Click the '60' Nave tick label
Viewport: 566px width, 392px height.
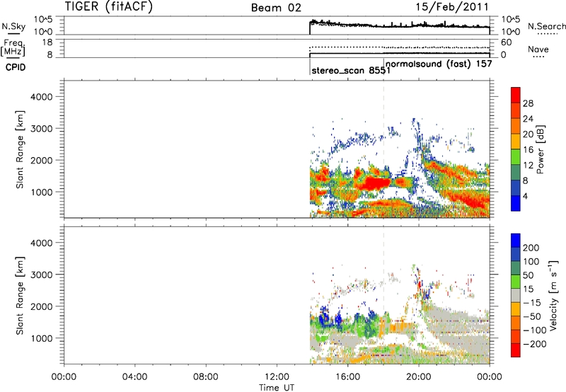coord(506,42)
